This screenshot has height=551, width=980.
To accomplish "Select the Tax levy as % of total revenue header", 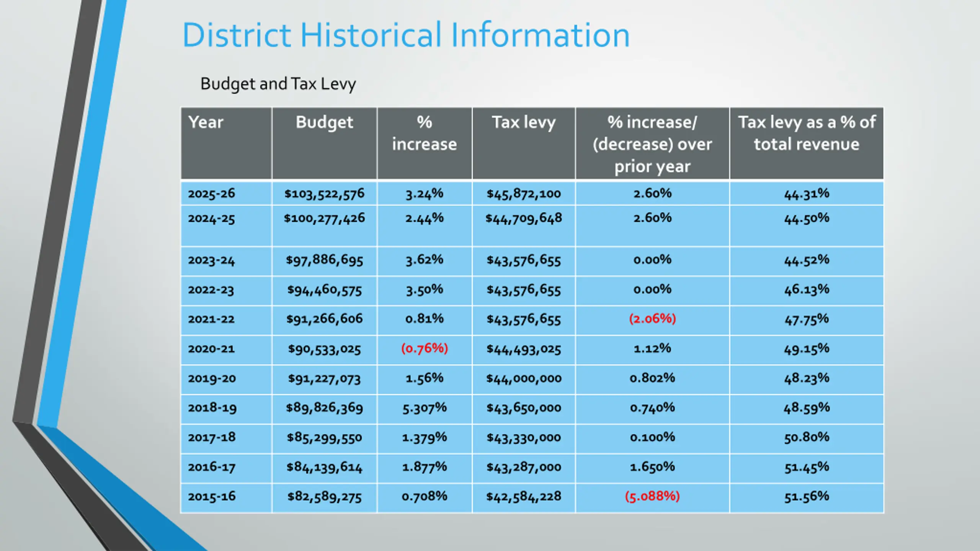I will point(807,143).
